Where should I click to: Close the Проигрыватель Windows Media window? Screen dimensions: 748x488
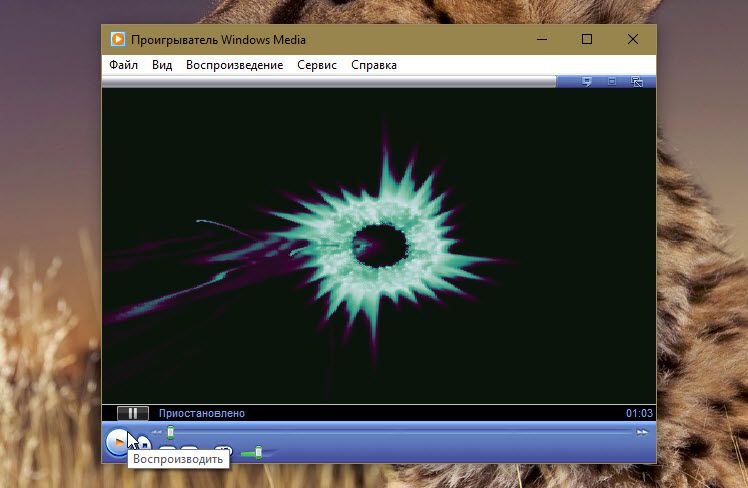click(633, 40)
